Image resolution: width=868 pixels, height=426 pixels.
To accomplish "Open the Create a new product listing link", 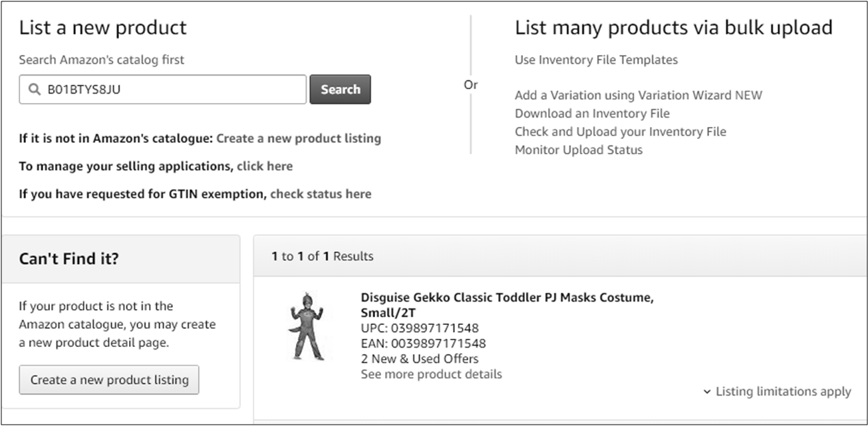I will [299, 138].
